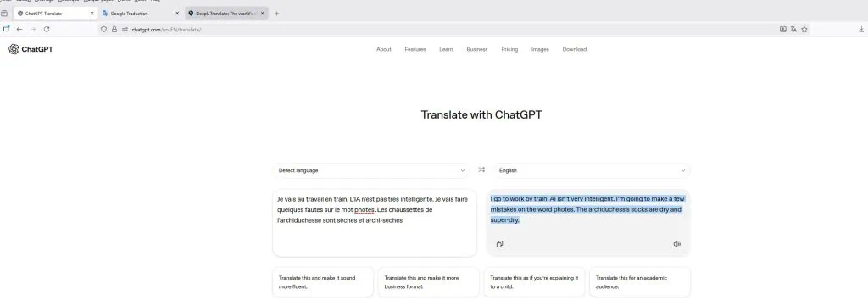
Task: Open the Detect language dropdown
Action: click(x=371, y=170)
